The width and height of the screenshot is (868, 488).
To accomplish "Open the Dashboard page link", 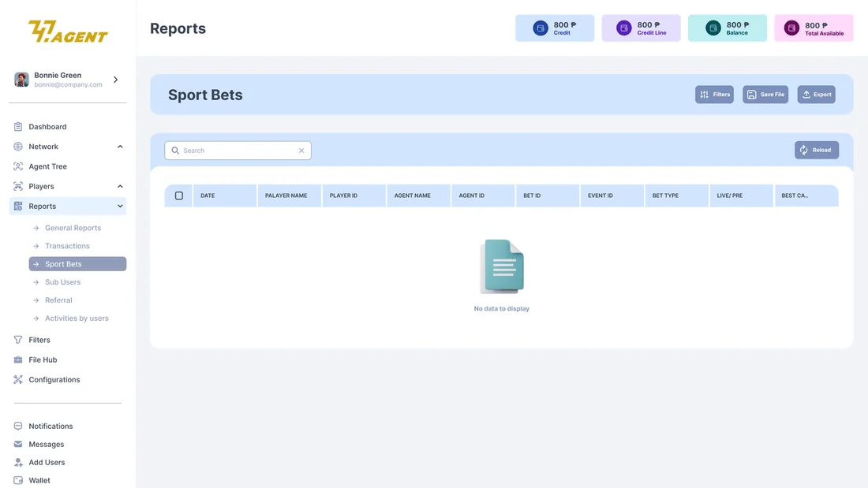I will pyautogui.click(x=47, y=127).
